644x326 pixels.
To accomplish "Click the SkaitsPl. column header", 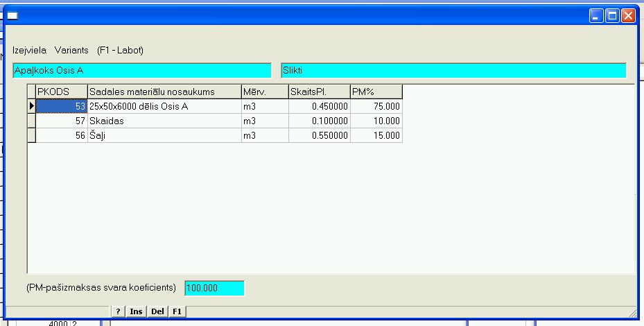I will click(320, 92).
